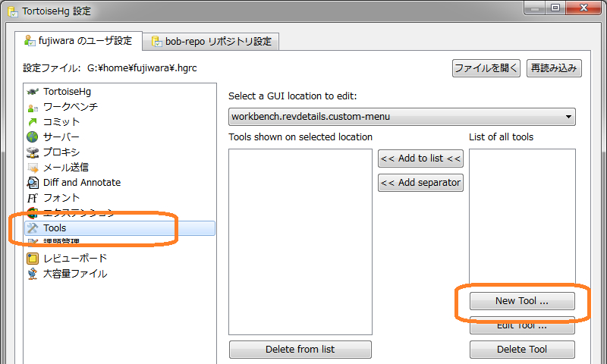Click the メール送信 envelope icon
This screenshot has height=364, width=607.
click(33, 168)
